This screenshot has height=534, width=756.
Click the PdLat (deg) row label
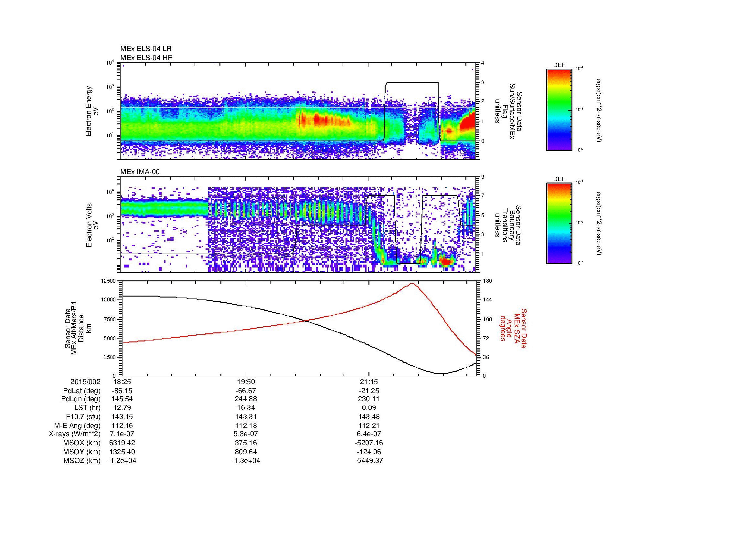(82, 391)
